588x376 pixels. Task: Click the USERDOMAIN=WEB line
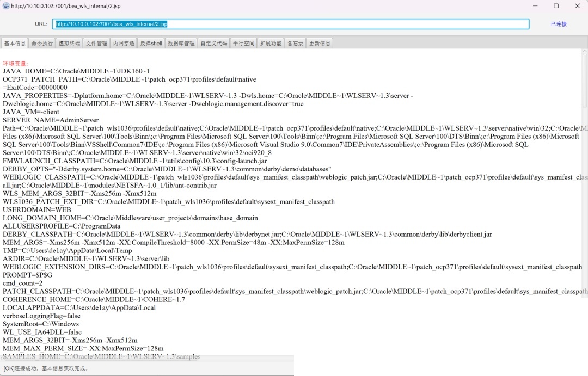coord(37,210)
